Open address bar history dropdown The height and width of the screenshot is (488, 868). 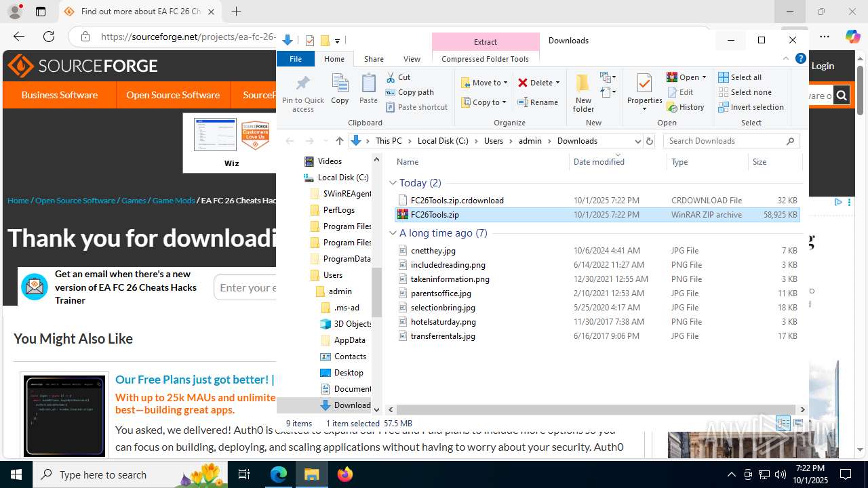click(x=637, y=141)
